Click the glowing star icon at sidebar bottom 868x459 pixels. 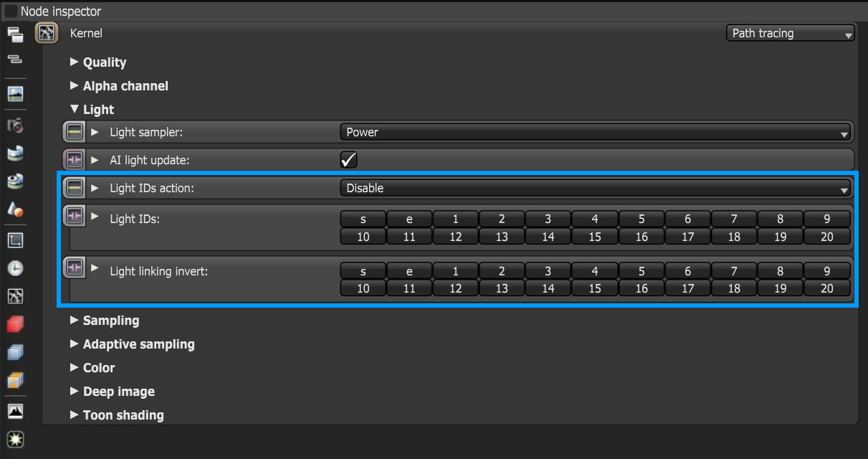click(15, 439)
